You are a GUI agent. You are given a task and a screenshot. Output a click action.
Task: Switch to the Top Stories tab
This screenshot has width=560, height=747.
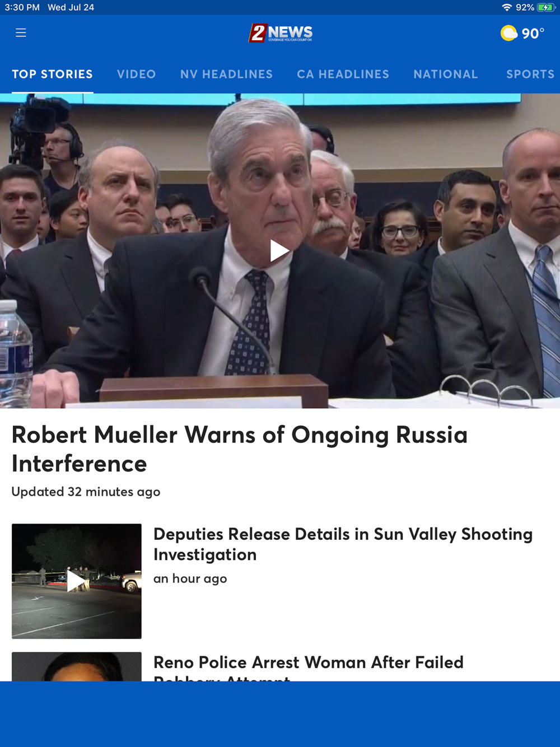coord(52,74)
